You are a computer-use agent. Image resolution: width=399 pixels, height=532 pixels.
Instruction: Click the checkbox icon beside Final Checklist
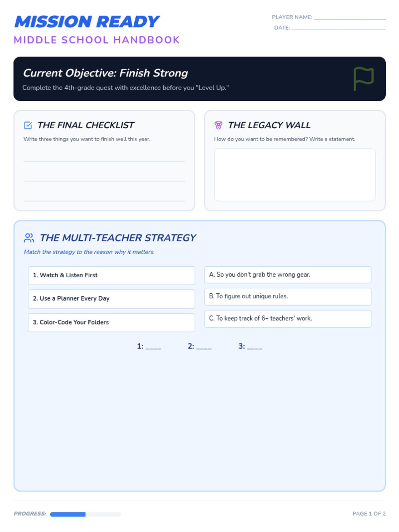[x=28, y=125]
